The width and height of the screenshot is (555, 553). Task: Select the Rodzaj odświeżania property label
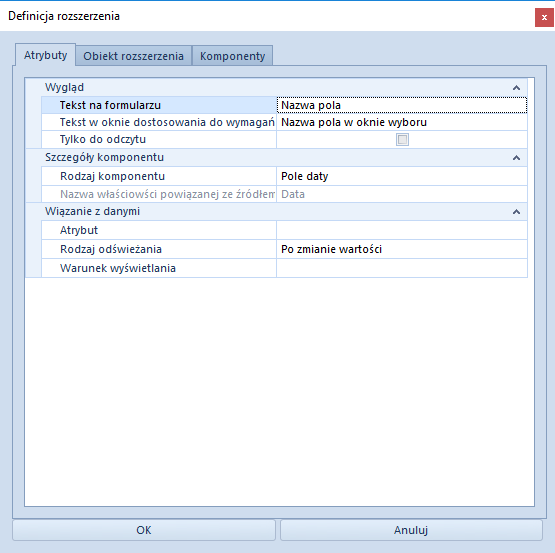click(111, 249)
